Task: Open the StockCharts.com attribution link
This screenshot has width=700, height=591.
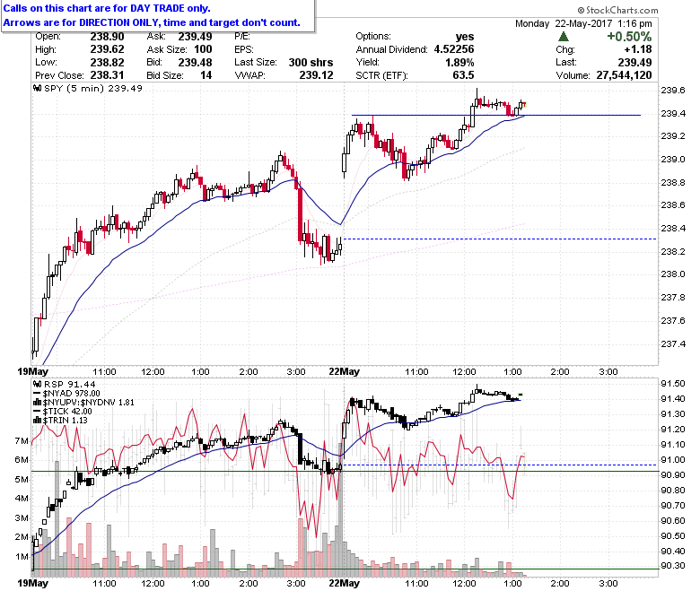Action: pyautogui.click(x=617, y=10)
